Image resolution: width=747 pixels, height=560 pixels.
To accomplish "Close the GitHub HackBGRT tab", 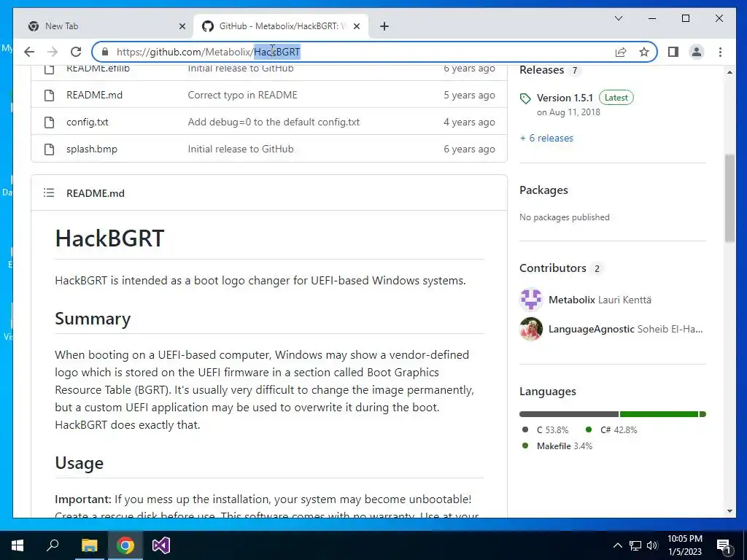I will [x=357, y=26].
